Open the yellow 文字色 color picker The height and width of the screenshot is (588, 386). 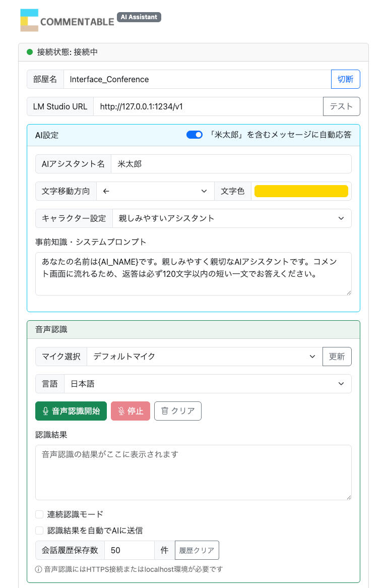301,191
